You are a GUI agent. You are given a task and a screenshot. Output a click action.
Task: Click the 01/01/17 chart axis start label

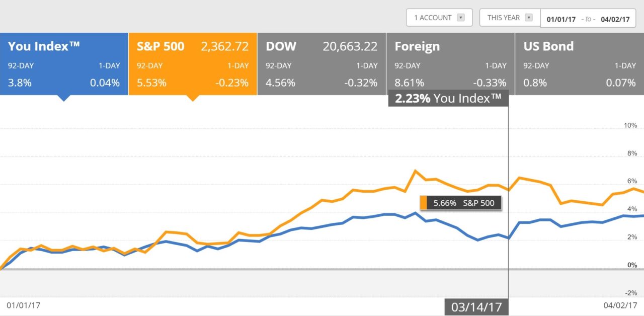(x=23, y=305)
